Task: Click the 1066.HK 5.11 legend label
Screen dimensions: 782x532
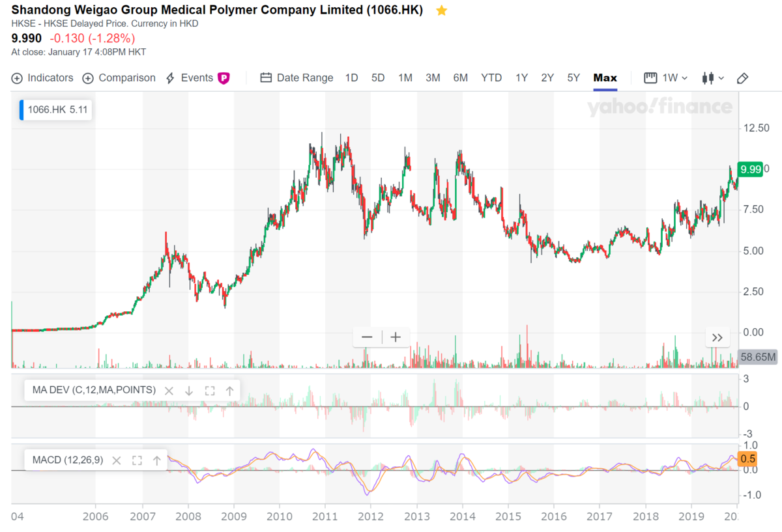Action: pyautogui.click(x=57, y=110)
